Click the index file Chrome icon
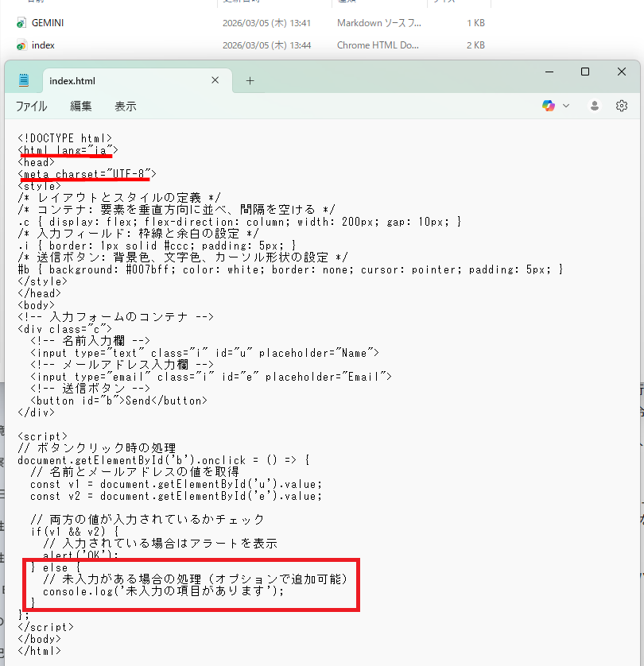The image size is (644, 666). click(x=21, y=45)
